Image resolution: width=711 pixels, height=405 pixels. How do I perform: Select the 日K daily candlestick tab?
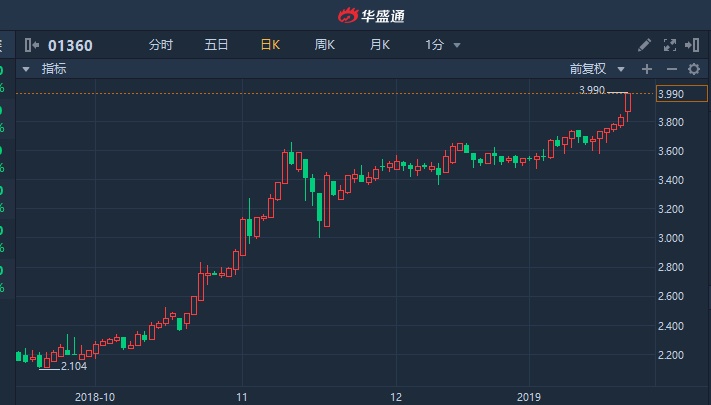click(x=270, y=45)
